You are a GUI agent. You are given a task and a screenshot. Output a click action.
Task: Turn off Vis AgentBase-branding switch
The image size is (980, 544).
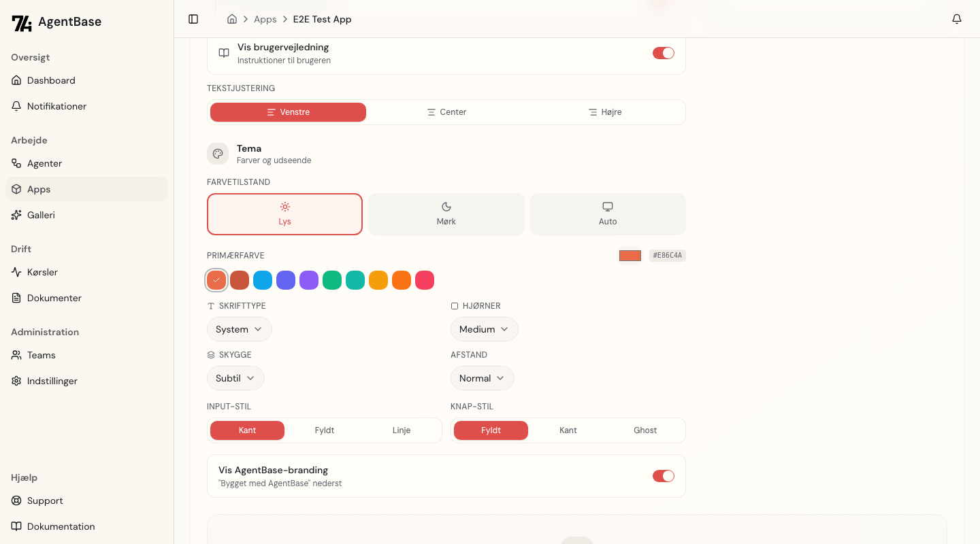pyautogui.click(x=663, y=476)
